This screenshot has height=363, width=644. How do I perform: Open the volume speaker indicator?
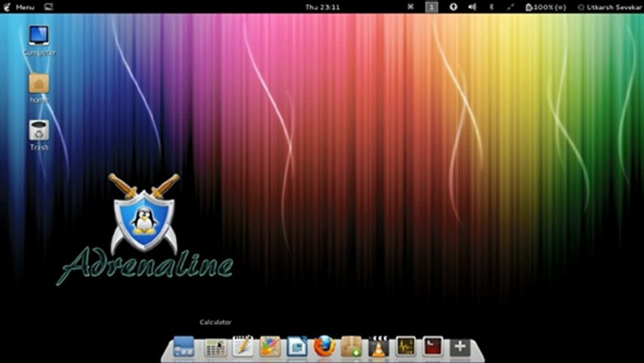click(472, 7)
